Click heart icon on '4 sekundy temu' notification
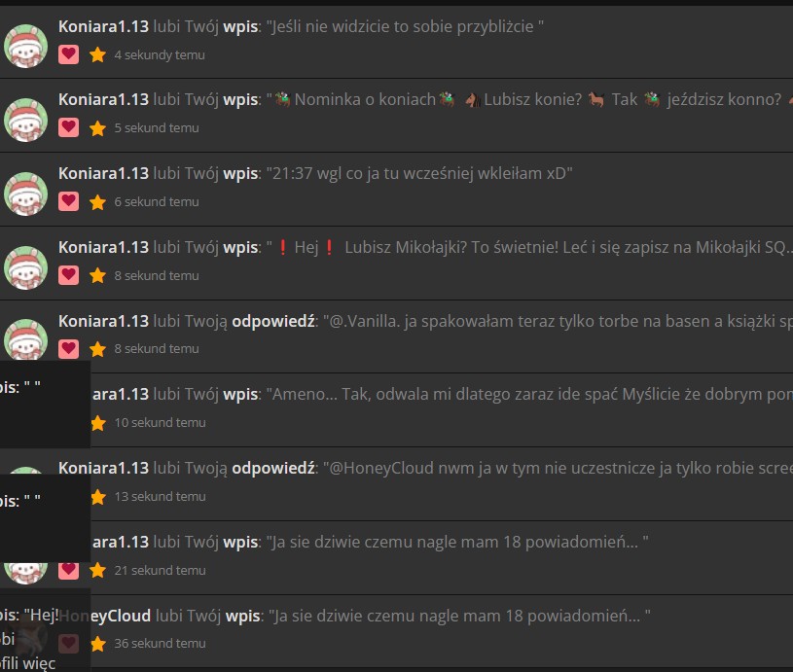 click(68, 54)
